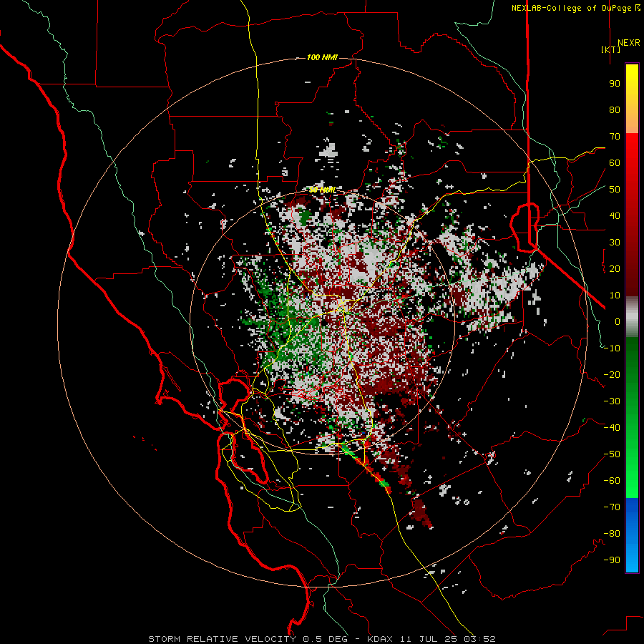Click the NEXLAB-College of DuPage credit text
Screen dimensions: 644x644
coord(572,8)
